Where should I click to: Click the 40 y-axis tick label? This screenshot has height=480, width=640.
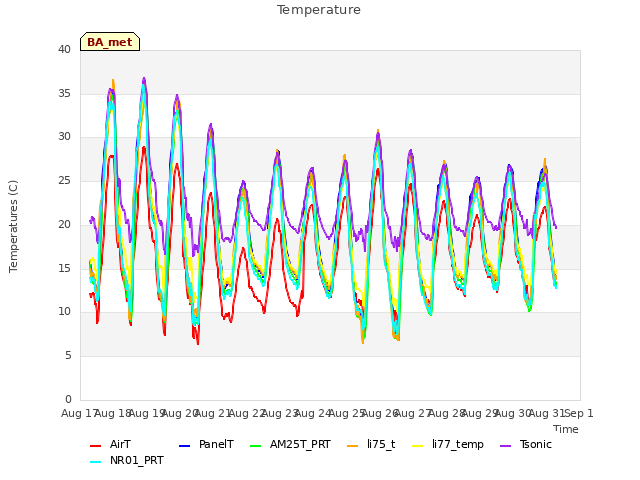coord(64,49)
